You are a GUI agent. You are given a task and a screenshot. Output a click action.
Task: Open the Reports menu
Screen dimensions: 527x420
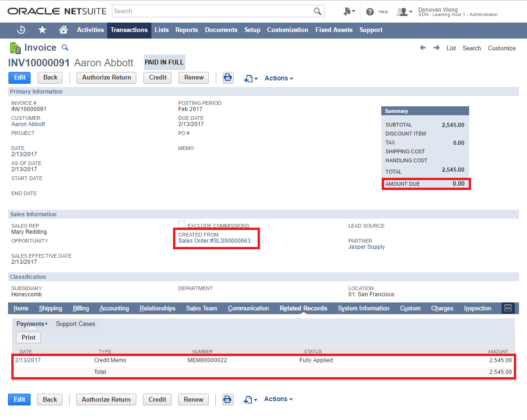187,30
